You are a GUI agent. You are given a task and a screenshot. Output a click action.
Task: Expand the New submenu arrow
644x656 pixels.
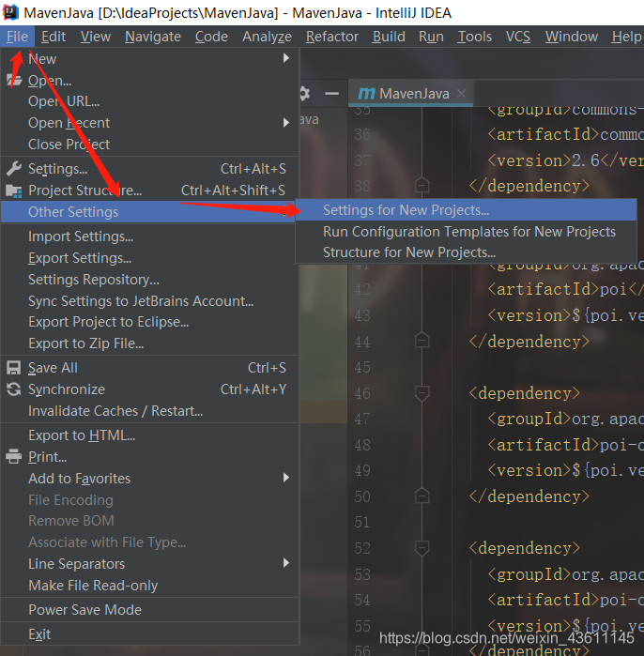(x=286, y=58)
